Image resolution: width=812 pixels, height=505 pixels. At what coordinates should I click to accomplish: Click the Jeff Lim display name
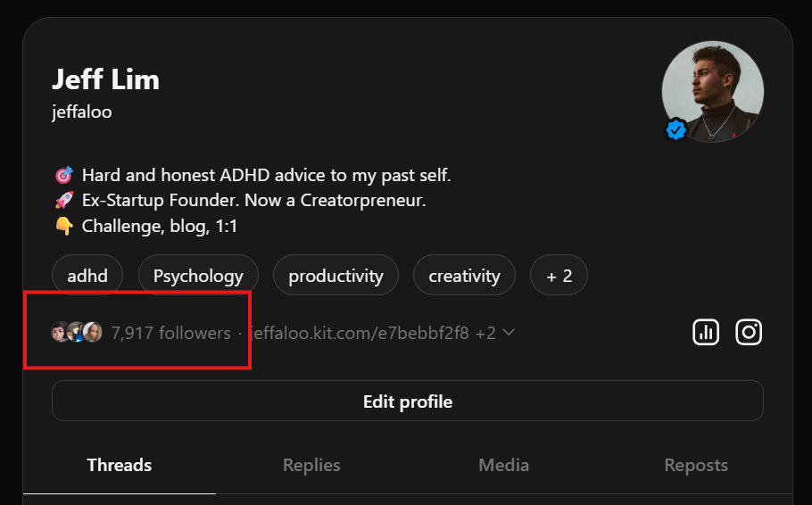105,79
